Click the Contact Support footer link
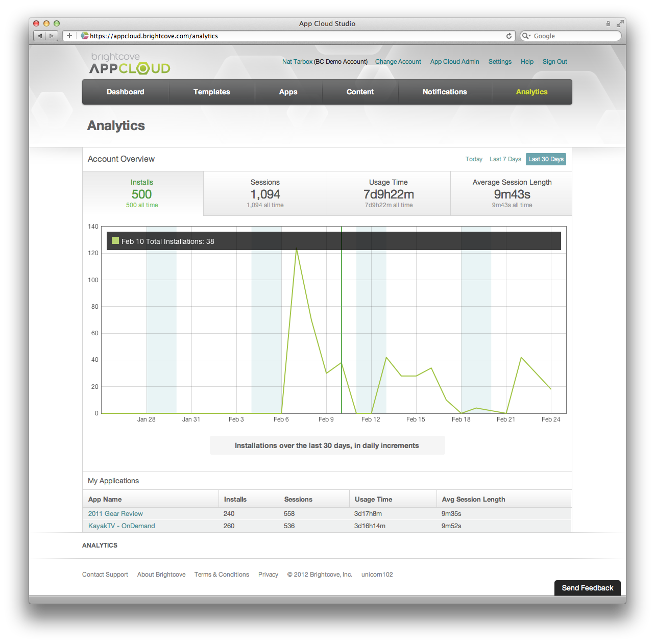This screenshot has width=655, height=644. tap(105, 575)
